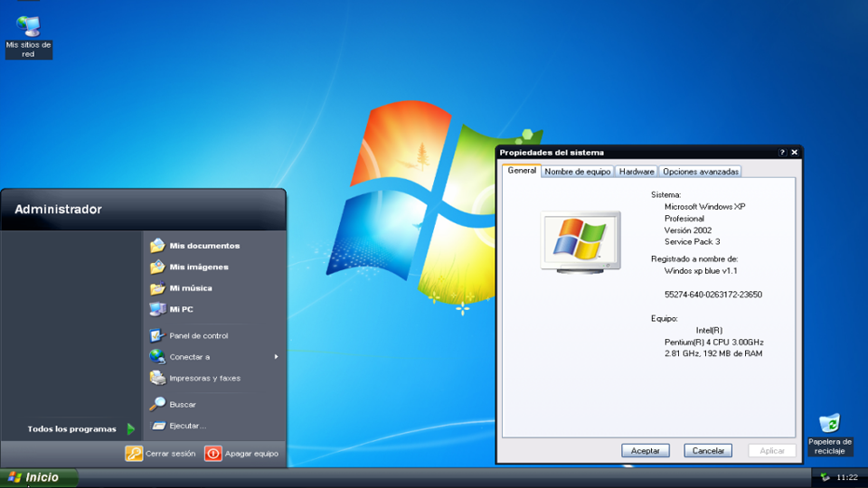This screenshot has height=488, width=868.
Task: Click help question mark in Propiedades del sistema
Action: coord(782,152)
